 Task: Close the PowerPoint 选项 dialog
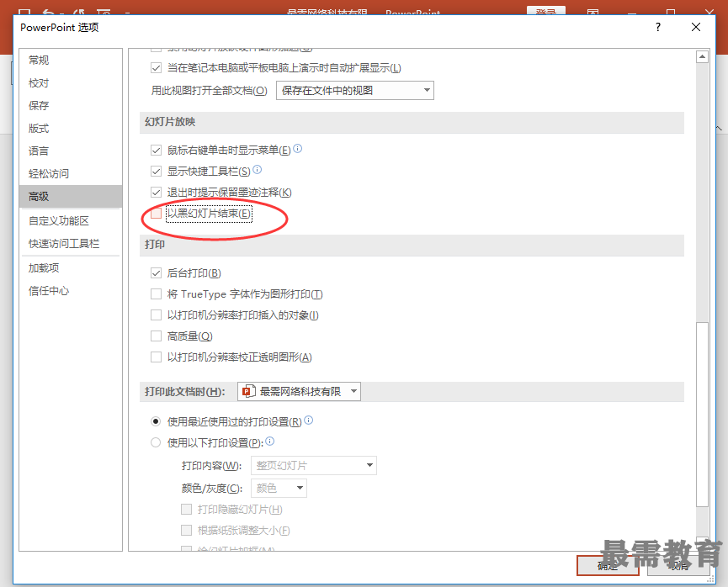695,28
